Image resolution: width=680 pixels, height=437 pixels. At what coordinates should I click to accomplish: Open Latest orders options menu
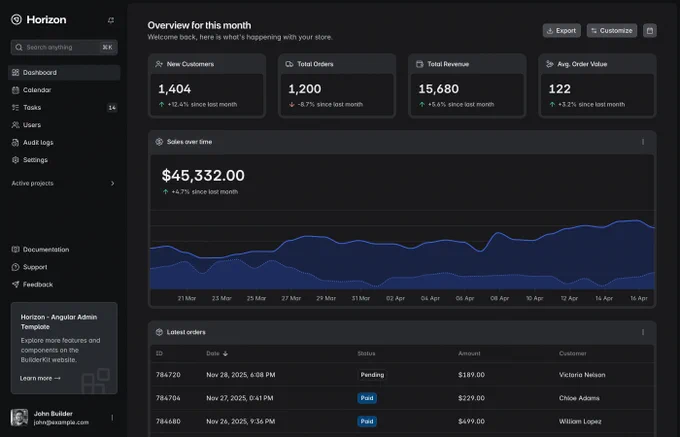point(643,332)
